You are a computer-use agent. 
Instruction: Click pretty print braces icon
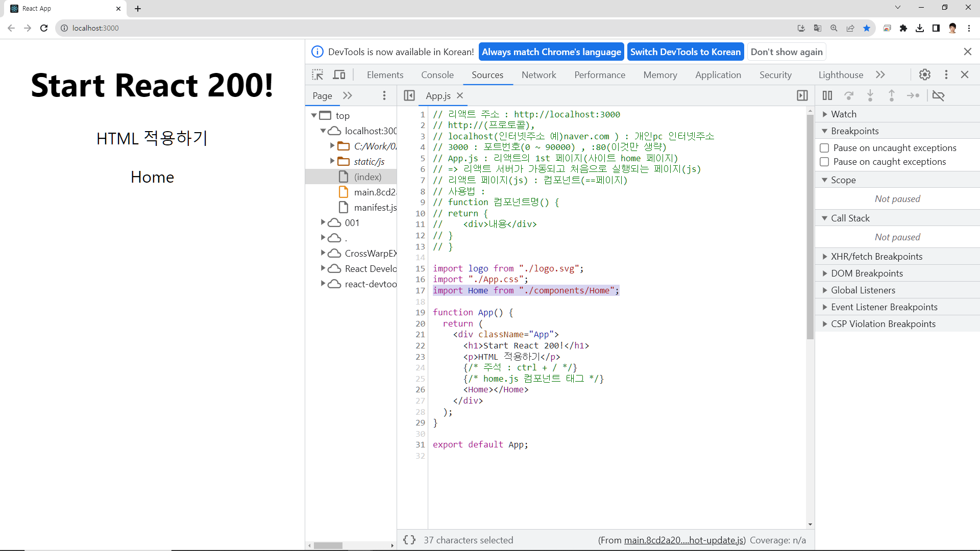pyautogui.click(x=409, y=540)
